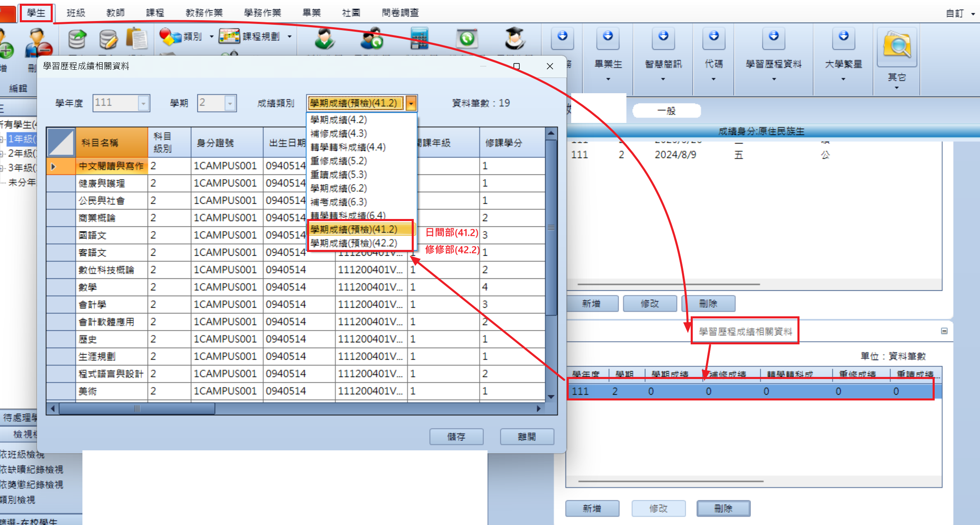Expand the 3年級 tree node
The image size is (980, 525).
coord(2,168)
